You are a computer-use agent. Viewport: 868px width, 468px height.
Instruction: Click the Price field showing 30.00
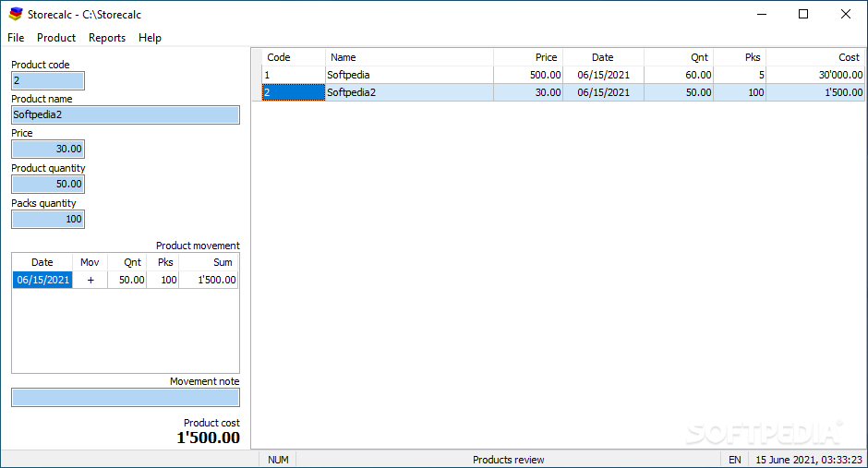pos(48,149)
